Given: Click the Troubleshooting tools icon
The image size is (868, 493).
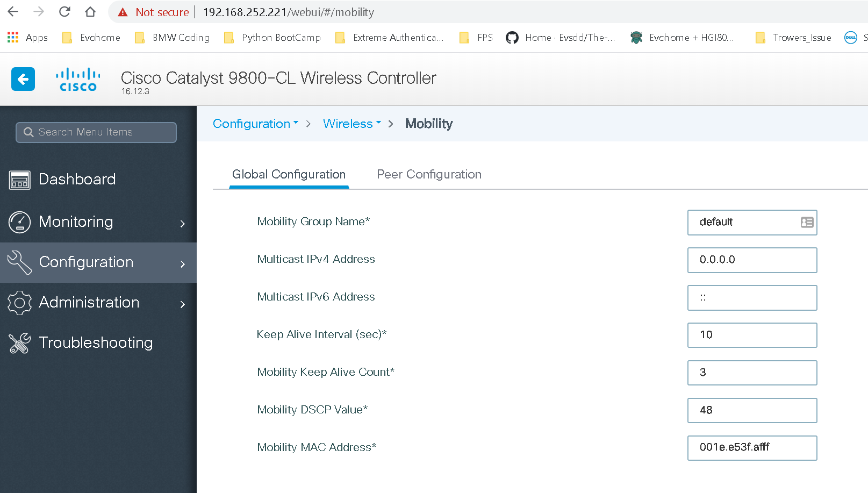Looking at the screenshot, I should pos(20,343).
